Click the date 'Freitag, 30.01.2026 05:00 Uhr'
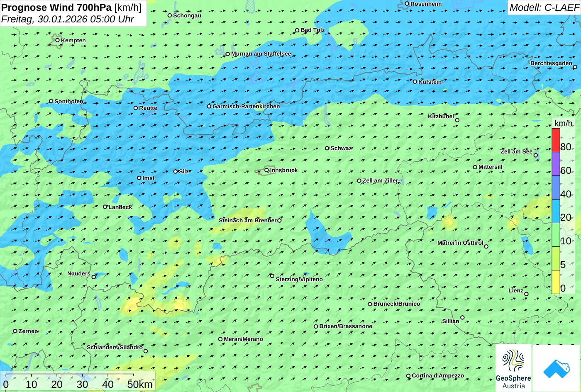 (68, 19)
